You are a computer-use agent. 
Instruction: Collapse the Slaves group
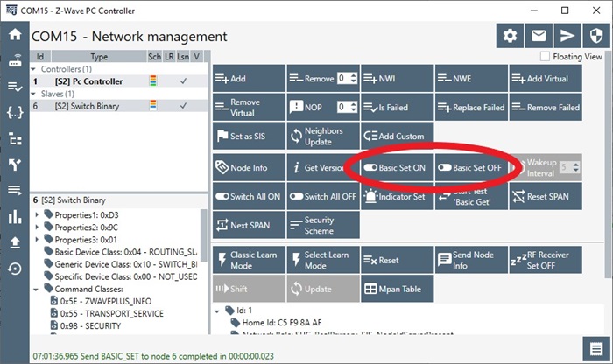coord(33,94)
